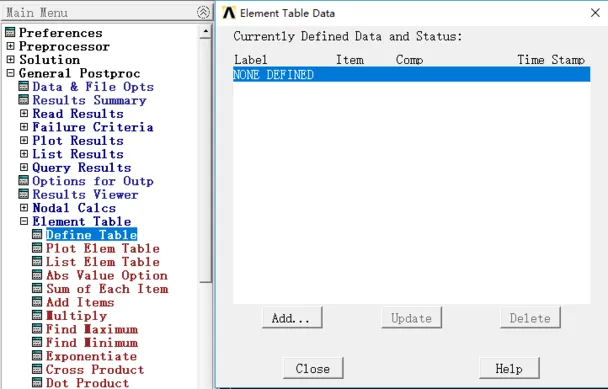
Task: Select the Results Summary menu entry
Action: (x=90, y=100)
